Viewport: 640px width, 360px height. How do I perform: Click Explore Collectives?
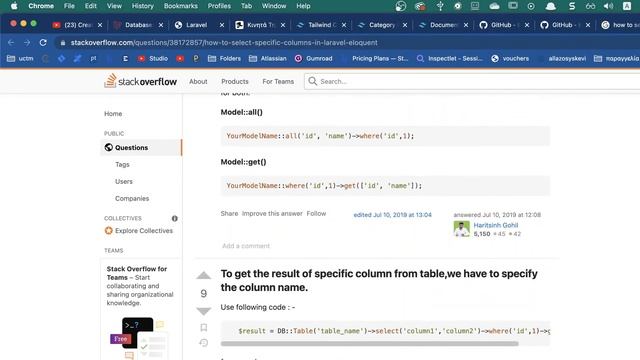point(139,231)
